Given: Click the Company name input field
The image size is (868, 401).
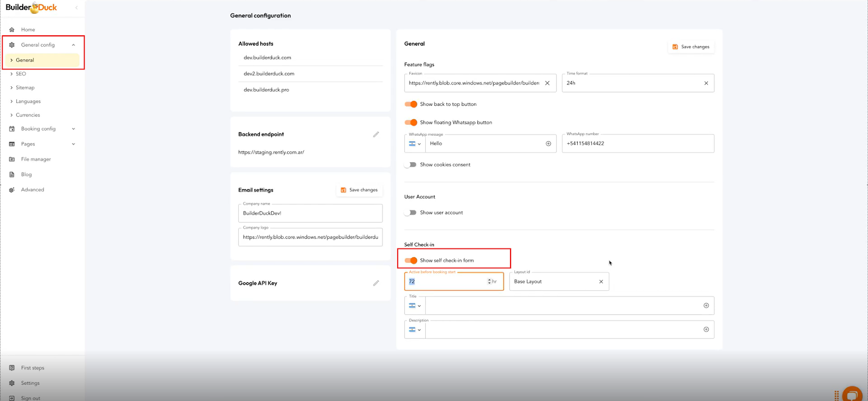Looking at the screenshot, I should [310, 213].
